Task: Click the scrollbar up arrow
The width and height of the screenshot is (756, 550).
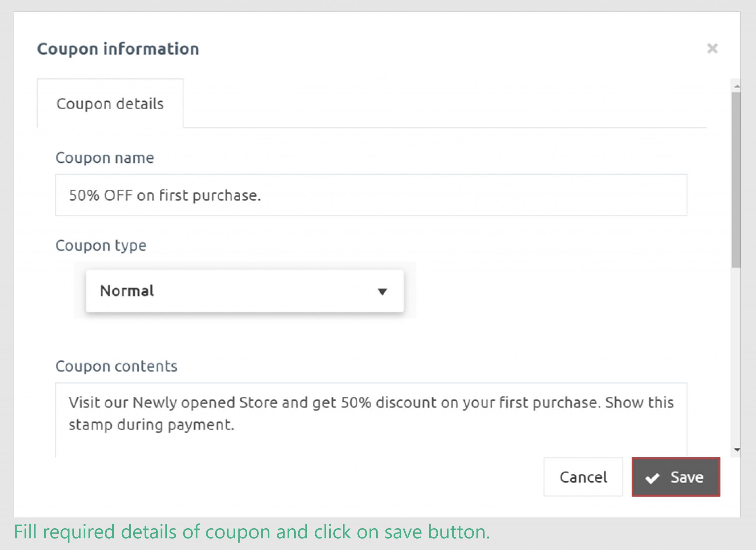Action: [737, 86]
